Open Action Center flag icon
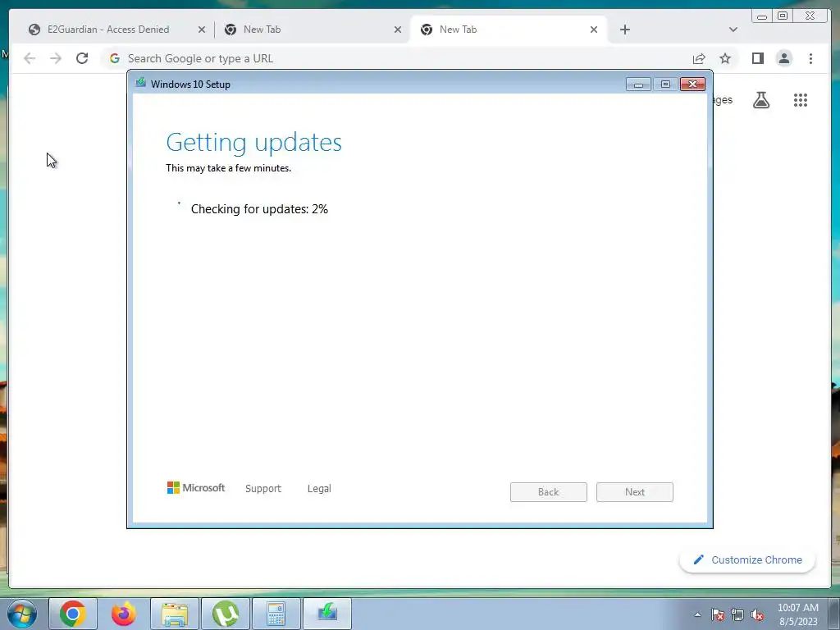The width and height of the screenshot is (840, 630). (x=718, y=614)
